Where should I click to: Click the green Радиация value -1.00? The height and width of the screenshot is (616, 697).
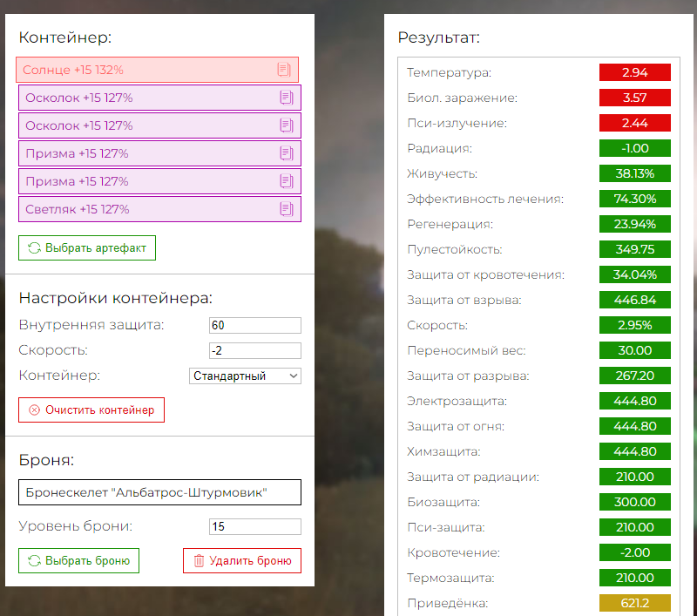(634, 148)
